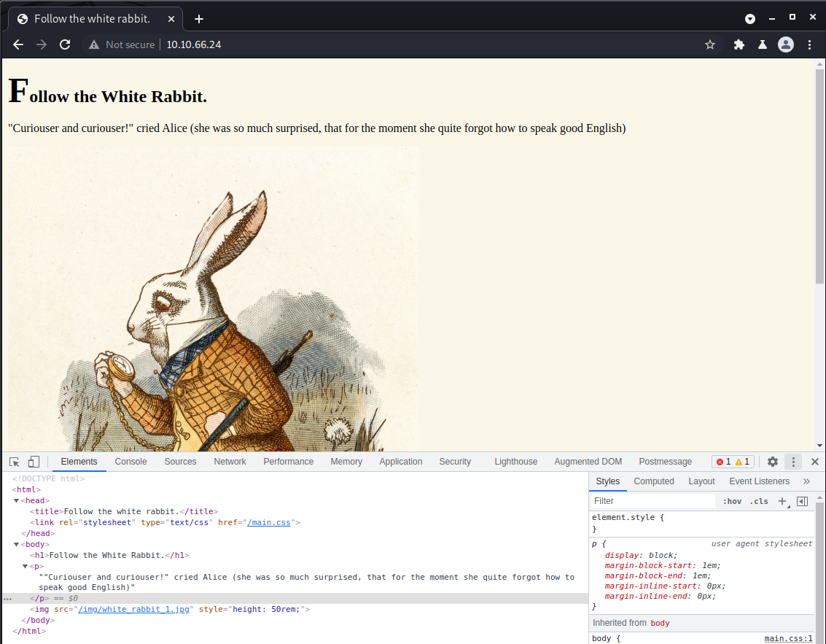This screenshot has width=826, height=644.
Task: Click the browser forward arrow
Action: tap(42, 44)
